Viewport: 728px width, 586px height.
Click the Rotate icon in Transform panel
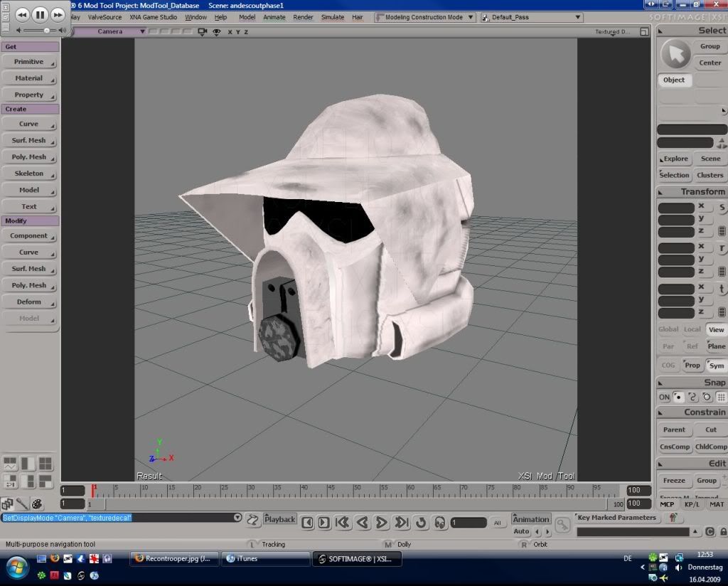(x=722, y=248)
